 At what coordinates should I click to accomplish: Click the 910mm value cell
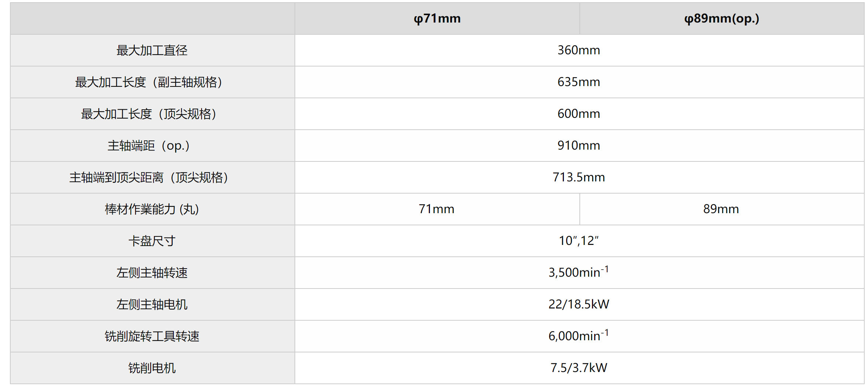(579, 146)
